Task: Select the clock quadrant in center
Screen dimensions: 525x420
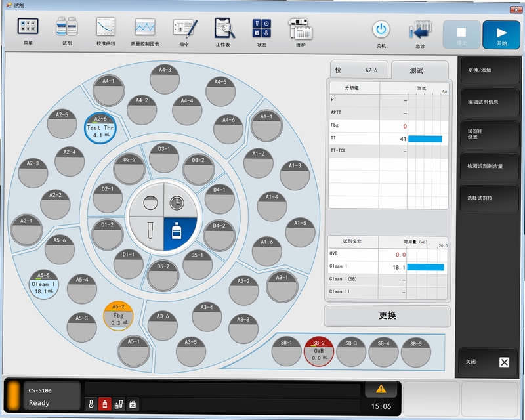Action: tap(180, 201)
